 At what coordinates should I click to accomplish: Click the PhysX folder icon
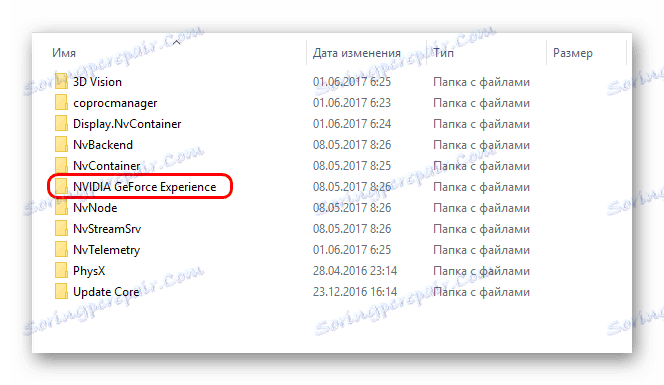tap(61, 270)
